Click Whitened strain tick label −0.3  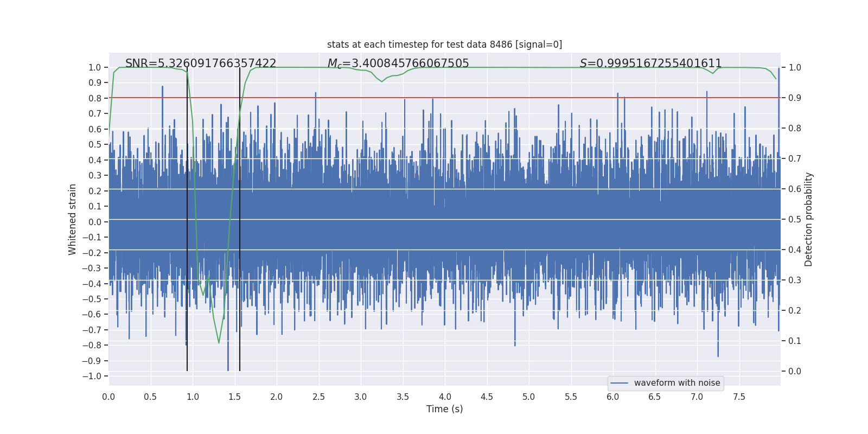coord(92,268)
